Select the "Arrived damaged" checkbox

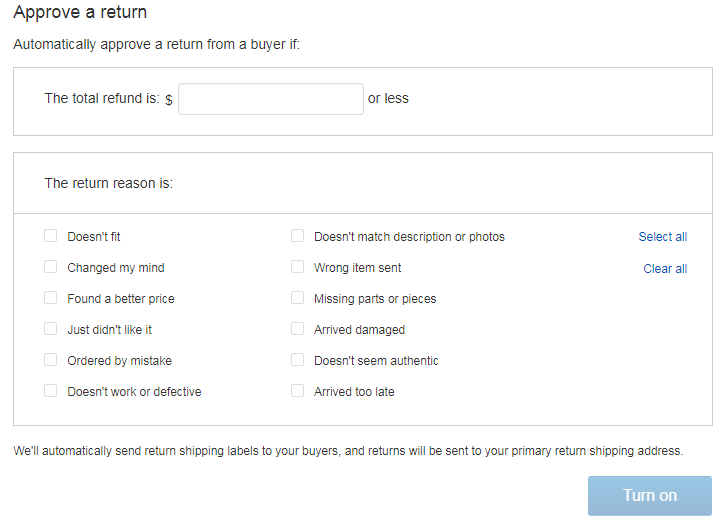click(x=297, y=329)
